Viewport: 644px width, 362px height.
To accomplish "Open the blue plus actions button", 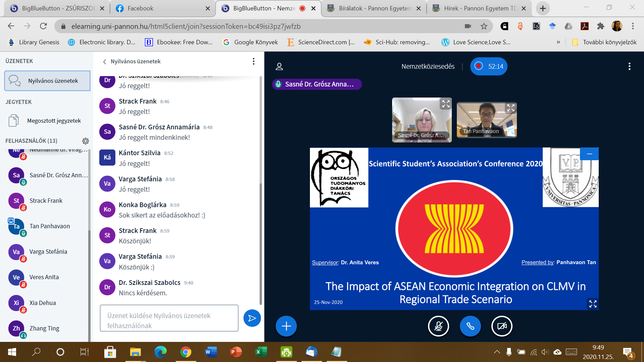I will point(286,326).
